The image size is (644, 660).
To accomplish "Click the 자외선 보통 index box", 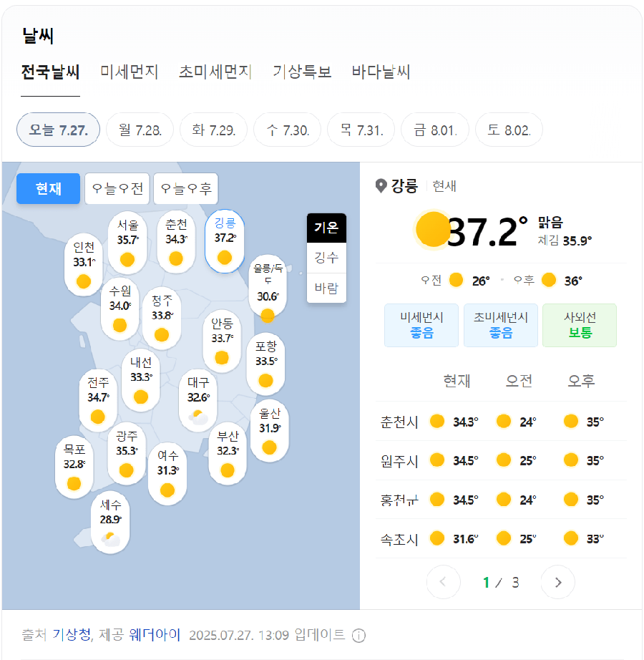I will [580, 326].
